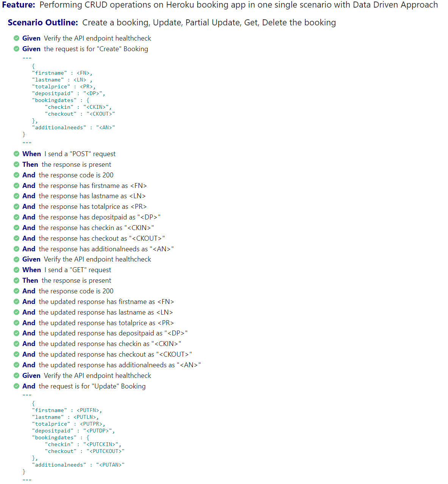Image resolution: width=448 pixels, height=484 pixels.
Task: Click the step text 'the response has firstname as <FN>'
Action: tap(93, 186)
